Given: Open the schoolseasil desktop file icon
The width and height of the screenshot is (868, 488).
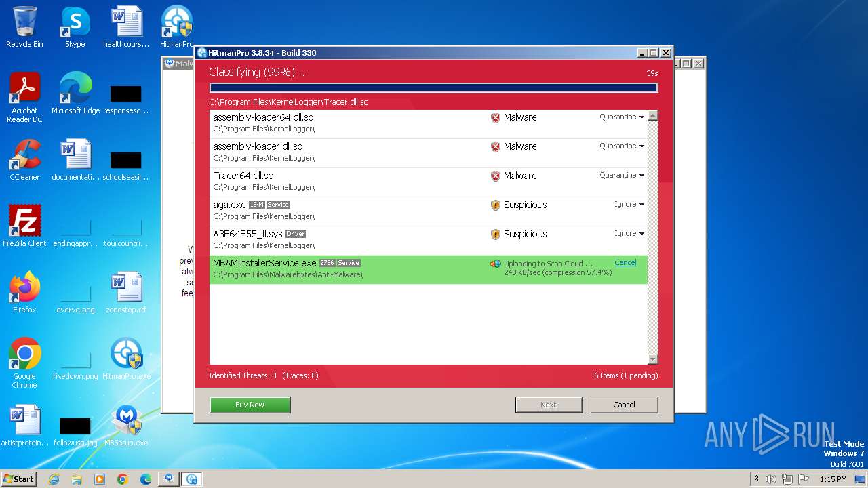Looking at the screenshot, I should pos(126,165).
